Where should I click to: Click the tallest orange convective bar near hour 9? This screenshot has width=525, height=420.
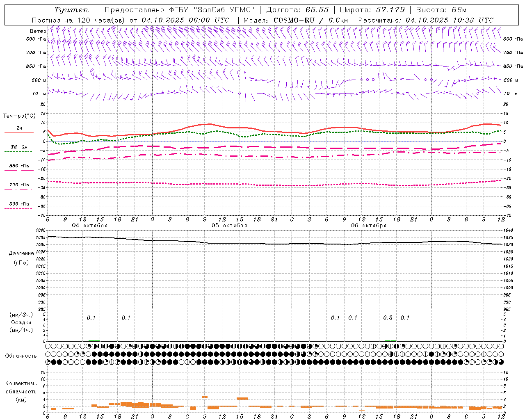(205, 397)
